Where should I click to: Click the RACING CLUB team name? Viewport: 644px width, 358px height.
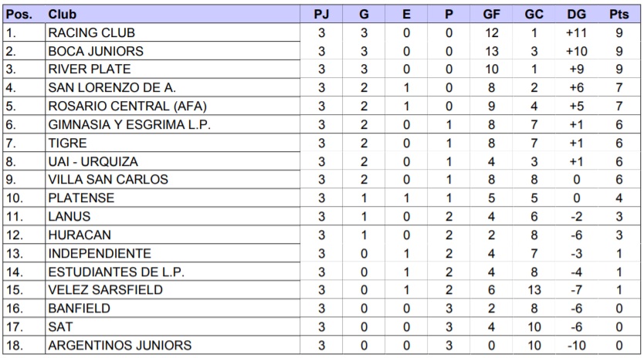(x=91, y=33)
